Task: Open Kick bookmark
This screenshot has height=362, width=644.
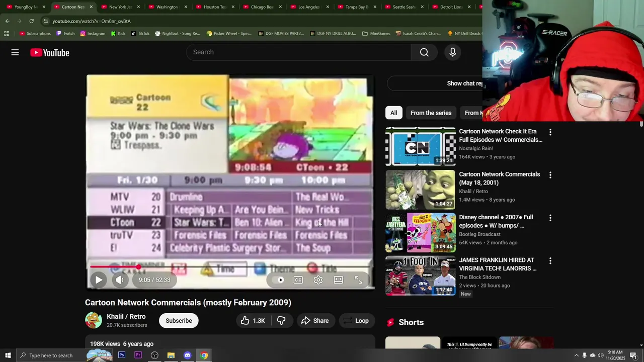Action: click(x=118, y=34)
